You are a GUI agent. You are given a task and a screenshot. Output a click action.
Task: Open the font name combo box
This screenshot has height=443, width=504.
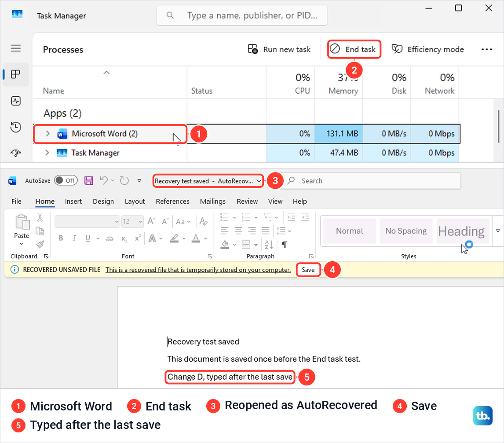87,222
